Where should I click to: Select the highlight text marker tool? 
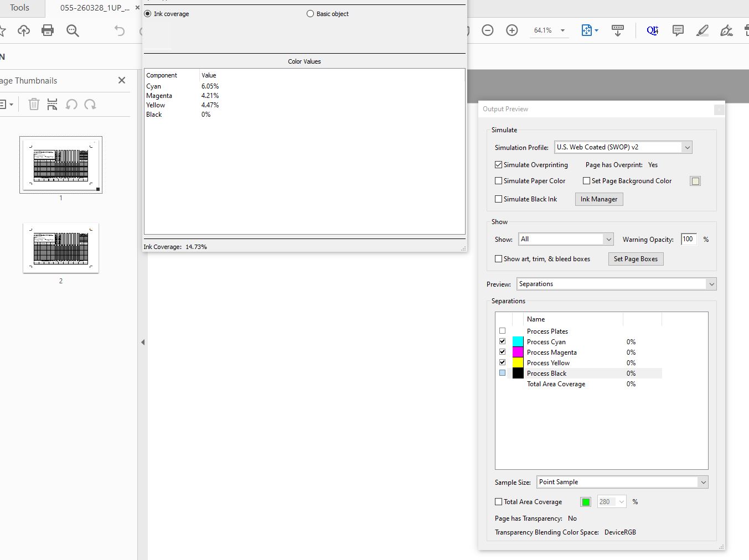[x=702, y=30]
